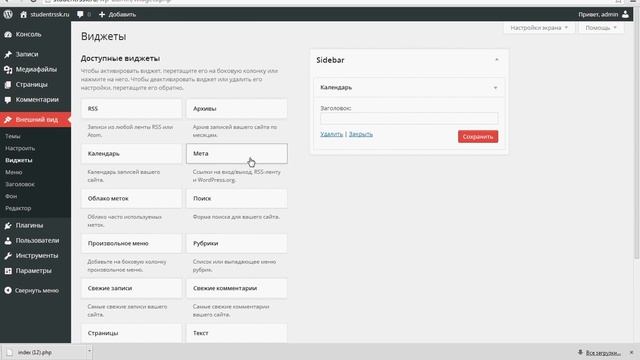640x360 pixels.
Task: Click the Свернуть меню collapse arrow icon
Action: point(8,291)
